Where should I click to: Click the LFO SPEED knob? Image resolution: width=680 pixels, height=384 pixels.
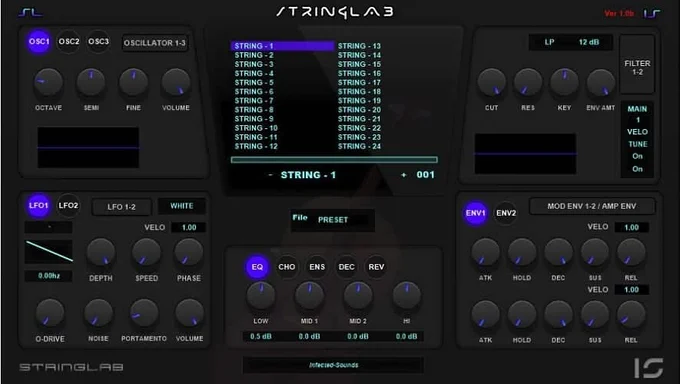tap(147, 252)
